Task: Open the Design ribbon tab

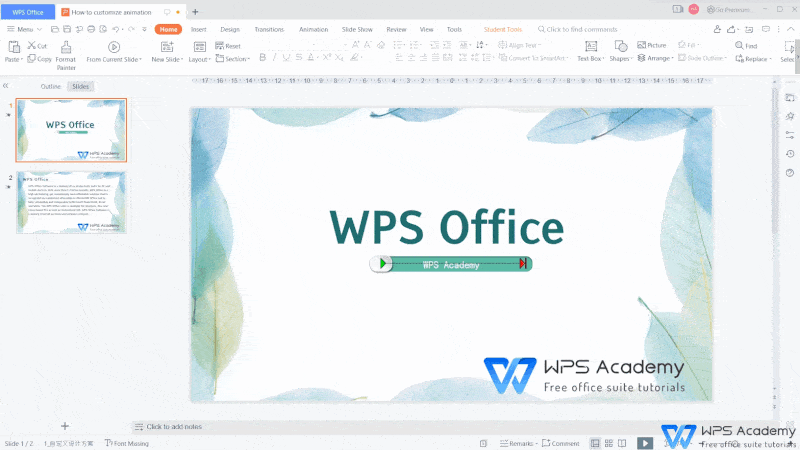Action: (230, 29)
